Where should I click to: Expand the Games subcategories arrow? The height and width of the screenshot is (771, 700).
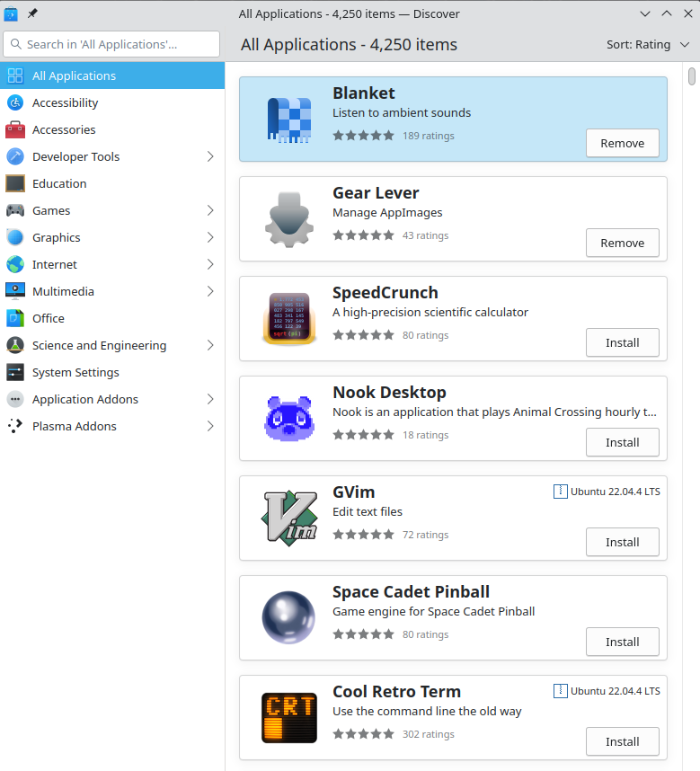point(210,210)
